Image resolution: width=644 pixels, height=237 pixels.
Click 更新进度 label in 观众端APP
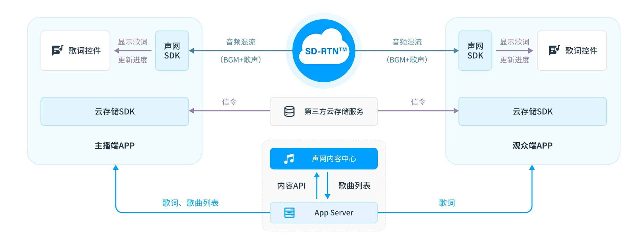pyautogui.click(x=514, y=60)
